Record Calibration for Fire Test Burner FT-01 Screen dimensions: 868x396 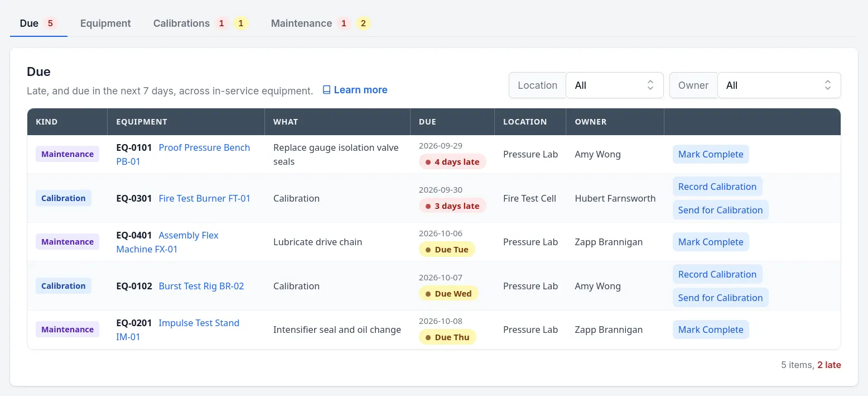(x=717, y=187)
